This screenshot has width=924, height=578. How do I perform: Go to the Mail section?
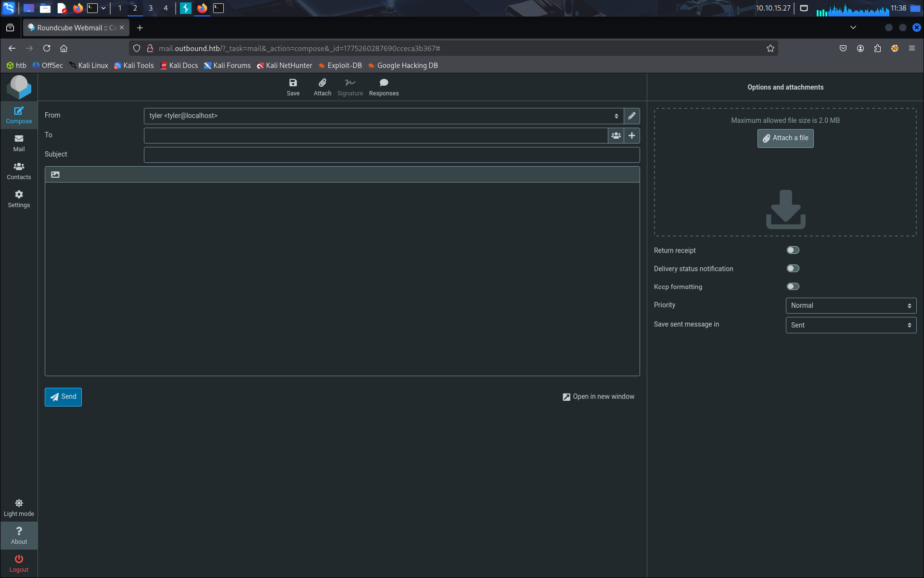[19, 143]
